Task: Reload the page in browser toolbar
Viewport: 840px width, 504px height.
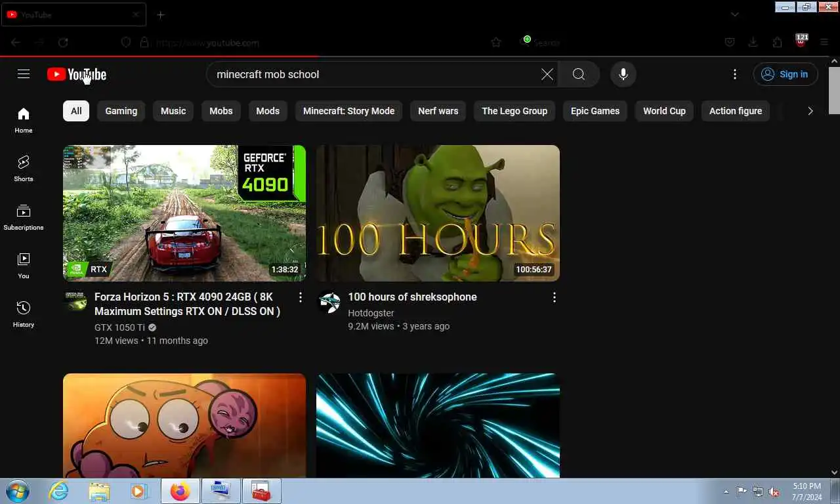Action: click(63, 43)
